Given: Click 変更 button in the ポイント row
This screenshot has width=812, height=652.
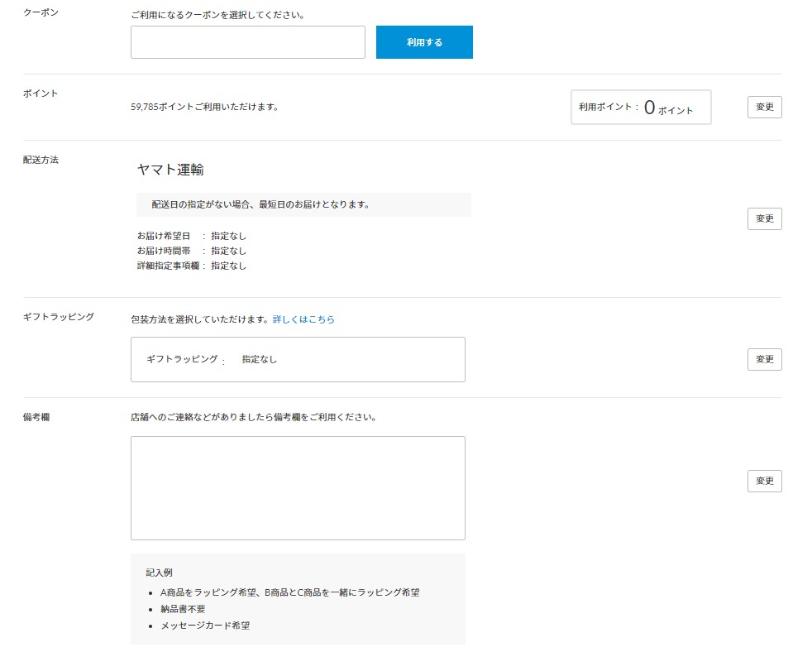Looking at the screenshot, I should tap(764, 108).
